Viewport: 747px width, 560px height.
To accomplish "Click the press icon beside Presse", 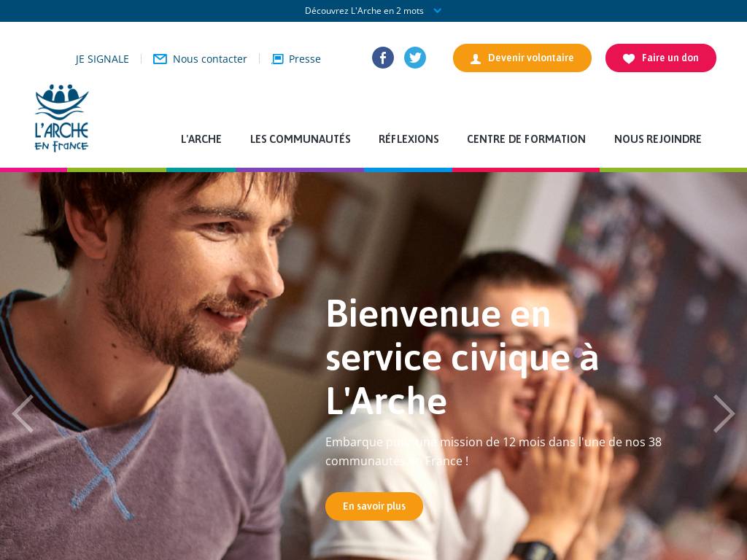I will [x=277, y=59].
